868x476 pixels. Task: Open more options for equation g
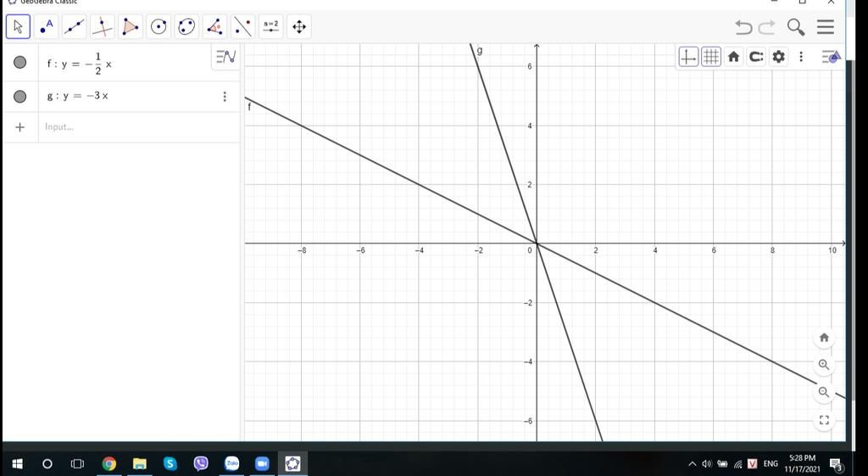click(x=224, y=97)
